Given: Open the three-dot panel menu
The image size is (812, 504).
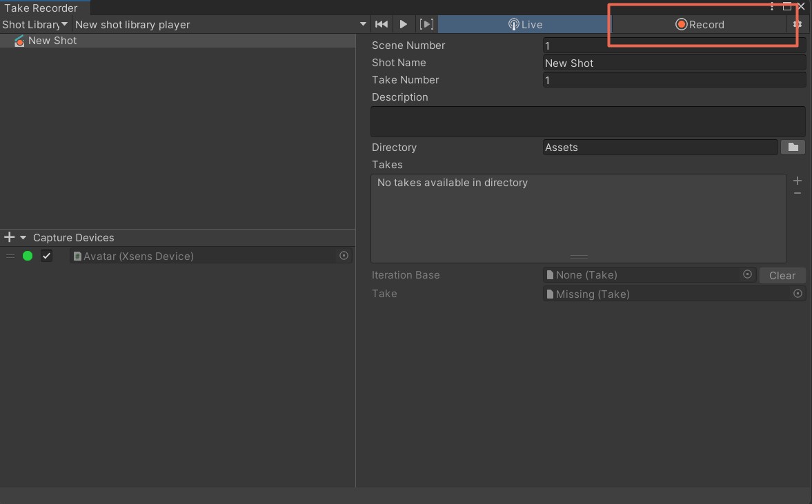Looking at the screenshot, I should 772,6.
